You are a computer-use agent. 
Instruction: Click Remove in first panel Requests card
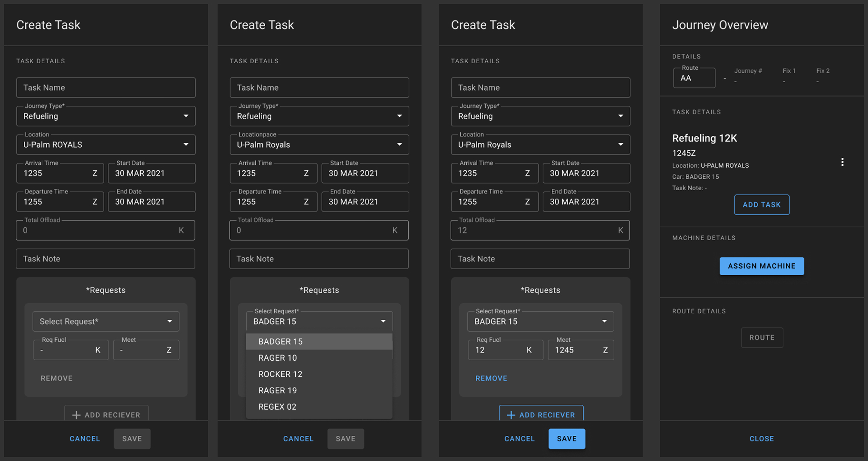(x=57, y=378)
